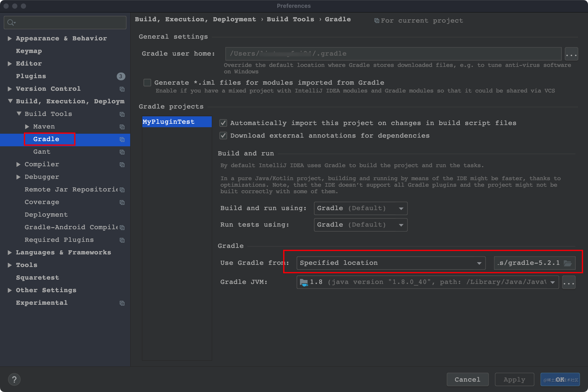This screenshot has height=392, width=588.
Task: Enable Generate *.iml files for Gradle modules
Action: point(147,82)
